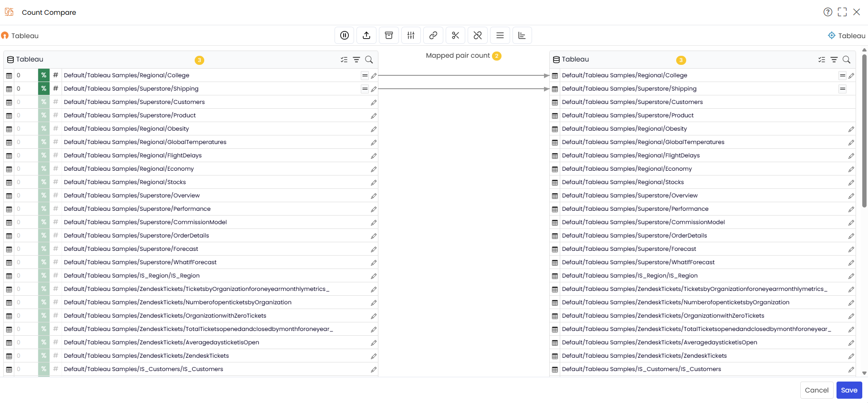This screenshot has height=403, width=868.
Task: Click count field on left Regional/College row
Action: 26,75
